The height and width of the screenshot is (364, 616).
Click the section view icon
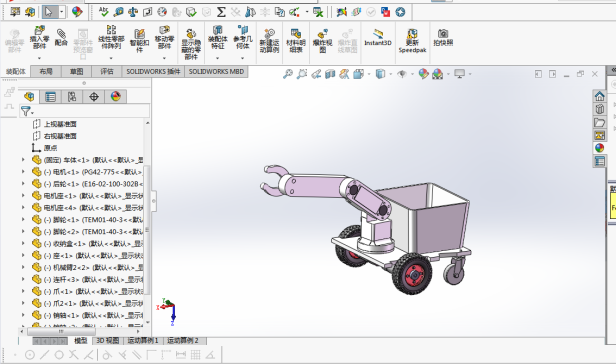[x=330, y=74]
